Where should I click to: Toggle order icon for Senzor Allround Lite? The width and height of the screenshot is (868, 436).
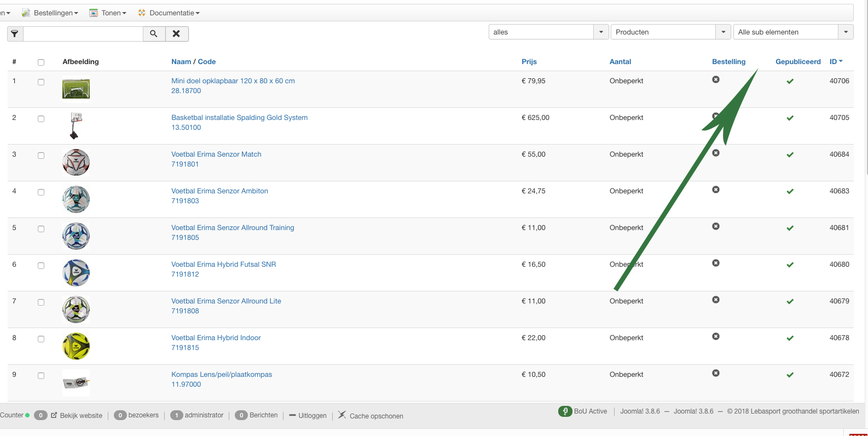716,300
